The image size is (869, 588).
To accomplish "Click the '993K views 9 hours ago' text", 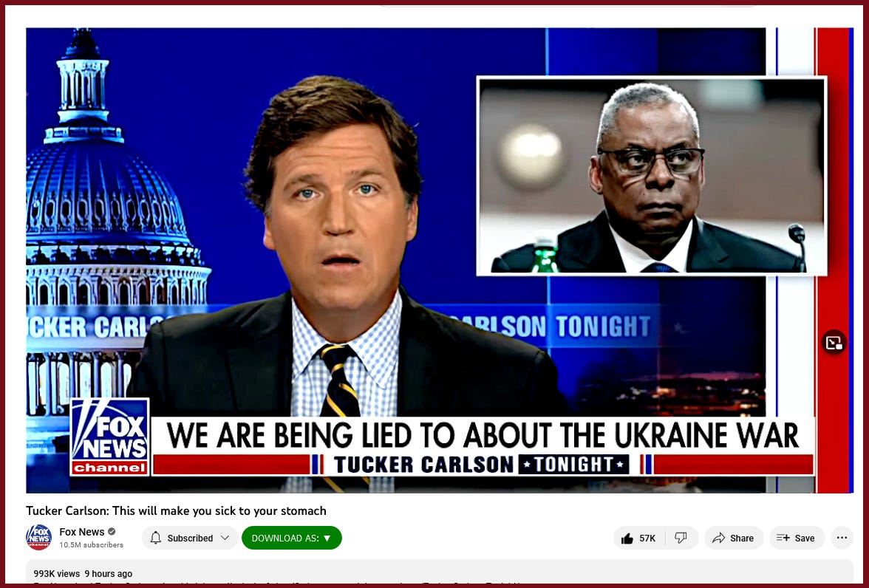I will click(x=83, y=573).
